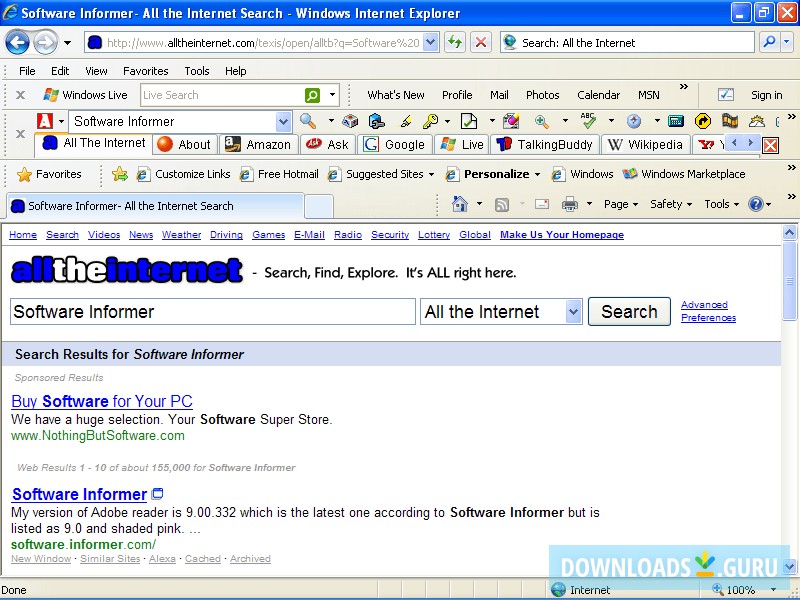
Task: Open the Favorites menu
Action: point(145,71)
